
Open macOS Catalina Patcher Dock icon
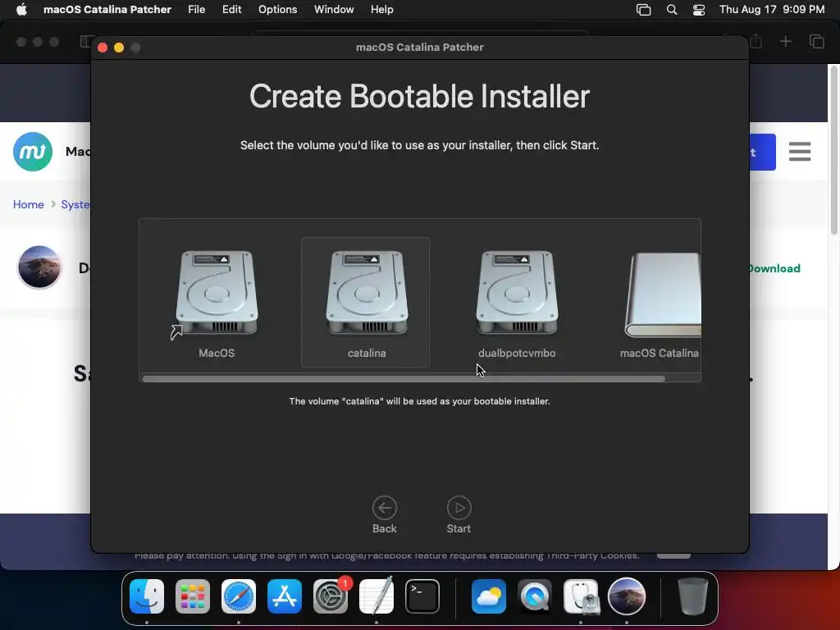626,596
